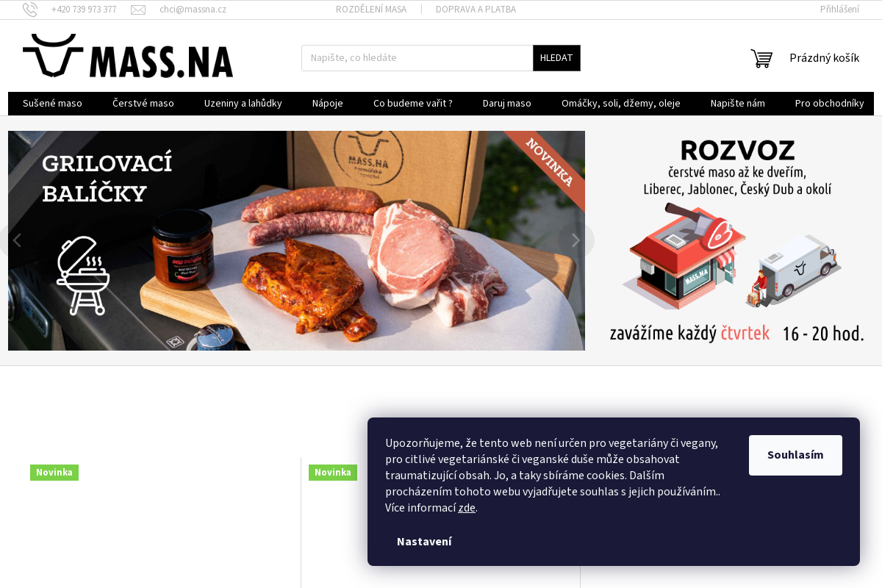Viewport: 882px width, 588px height.
Task: Click the HLEDAT search button
Action: pyautogui.click(x=556, y=58)
